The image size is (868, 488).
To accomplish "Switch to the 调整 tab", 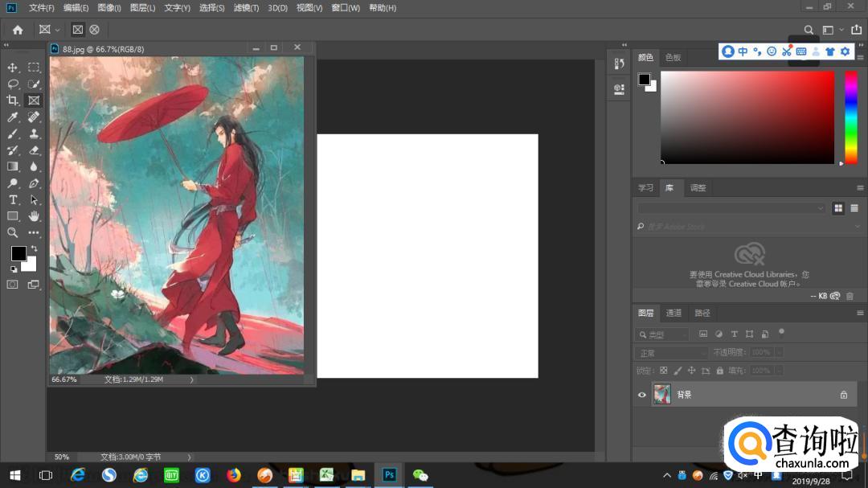I will (698, 188).
